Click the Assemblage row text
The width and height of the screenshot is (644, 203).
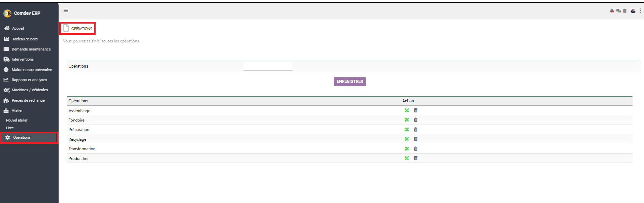pos(79,111)
